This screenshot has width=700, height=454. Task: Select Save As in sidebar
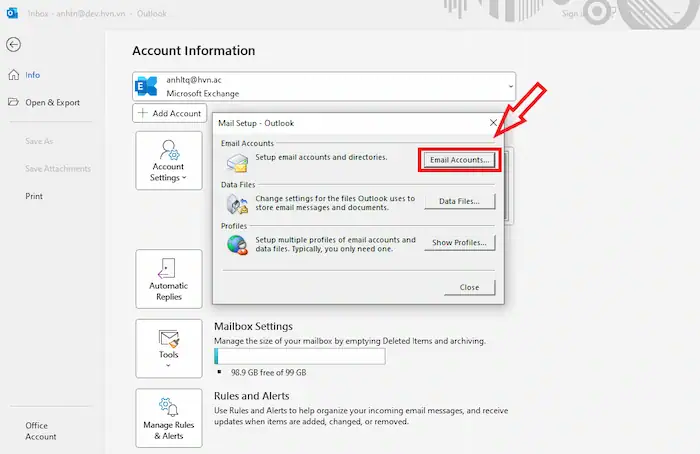click(x=39, y=141)
